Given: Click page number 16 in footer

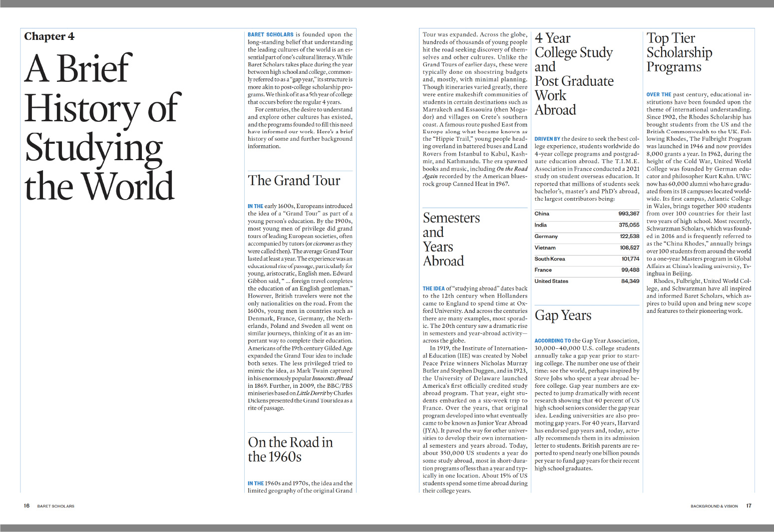Looking at the screenshot, I should 26,506.
